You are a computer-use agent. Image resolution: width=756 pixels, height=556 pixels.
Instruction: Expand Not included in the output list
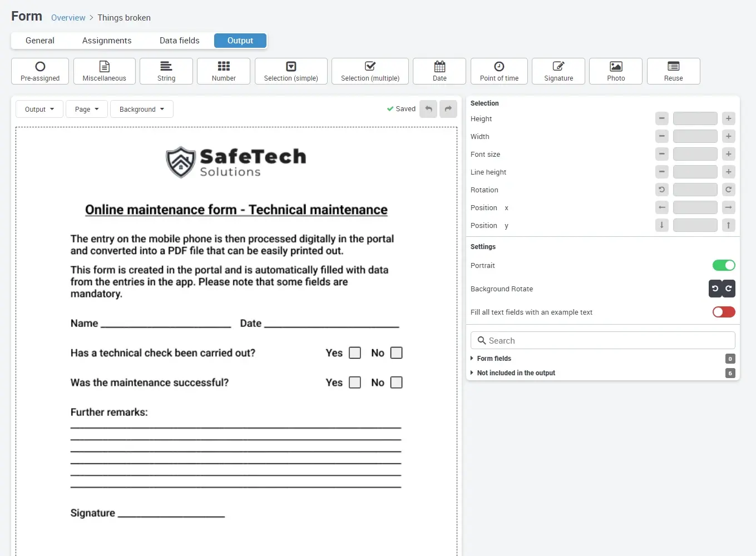pyautogui.click(x=516, y=373)
